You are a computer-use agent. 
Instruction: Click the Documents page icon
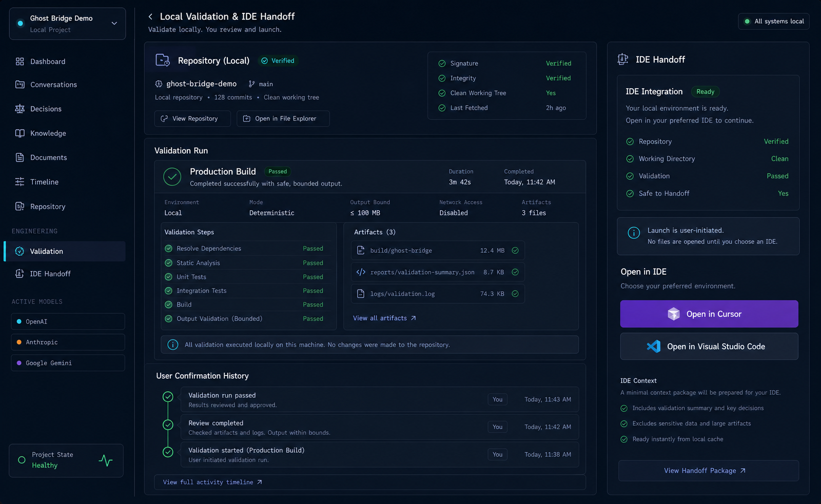click(x=19, y=157)
